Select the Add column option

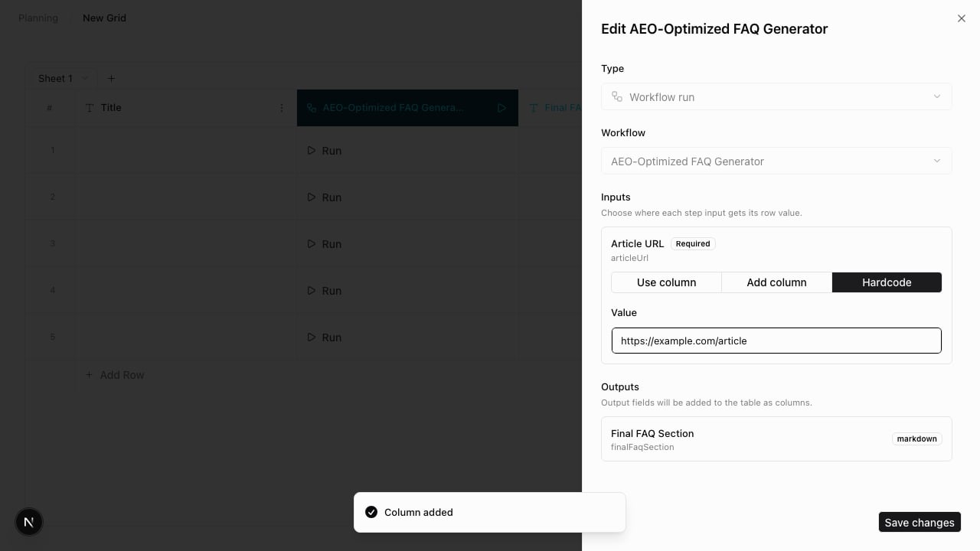point(776,282)
